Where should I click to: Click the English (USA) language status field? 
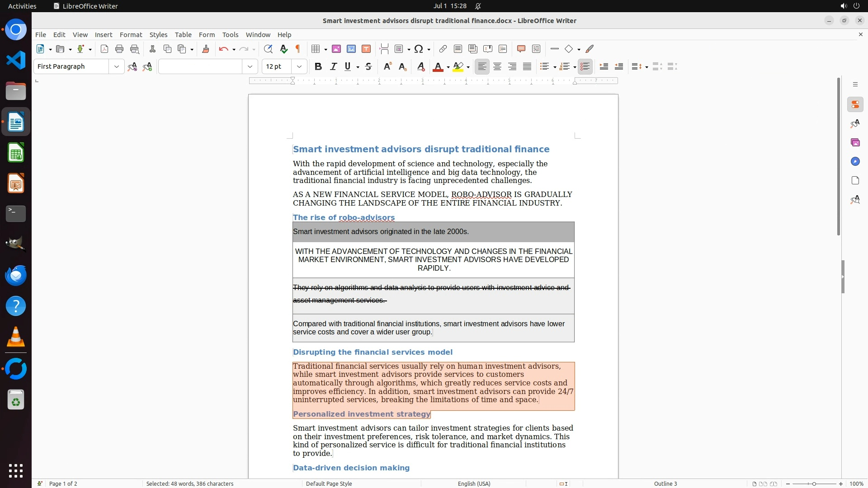pyautogui.click(x=474, y=483)
